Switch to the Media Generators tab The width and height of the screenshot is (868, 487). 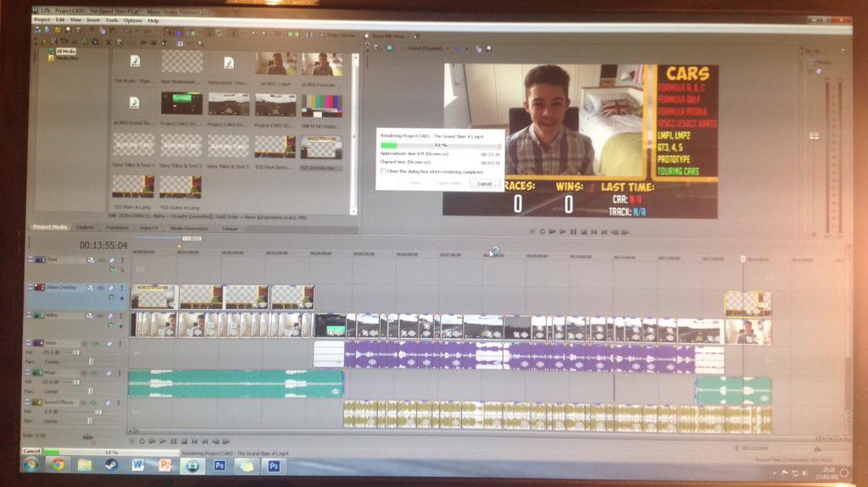pyautogui.click(x=189, y=228)
